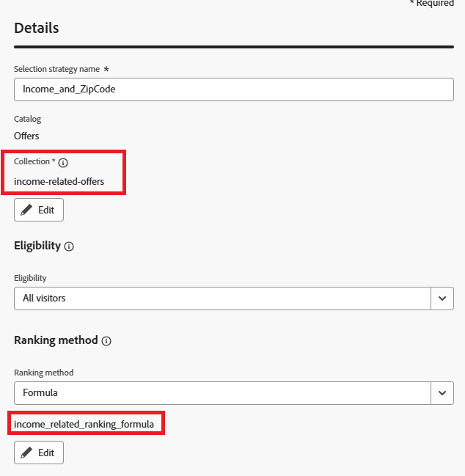Click the Selection strategy name label

tap(57, 69)
